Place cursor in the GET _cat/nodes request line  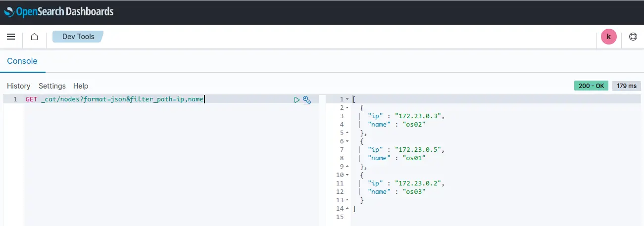[x=115, y=99]
